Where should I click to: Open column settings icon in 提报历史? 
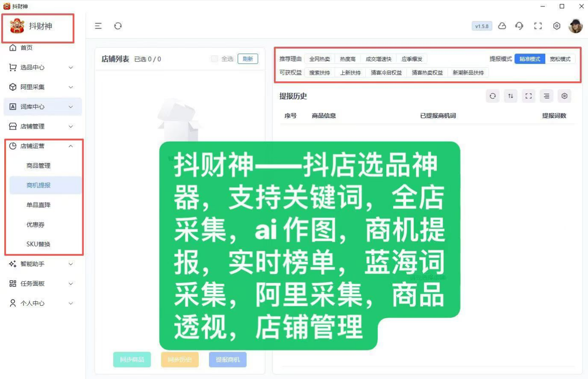564,96
